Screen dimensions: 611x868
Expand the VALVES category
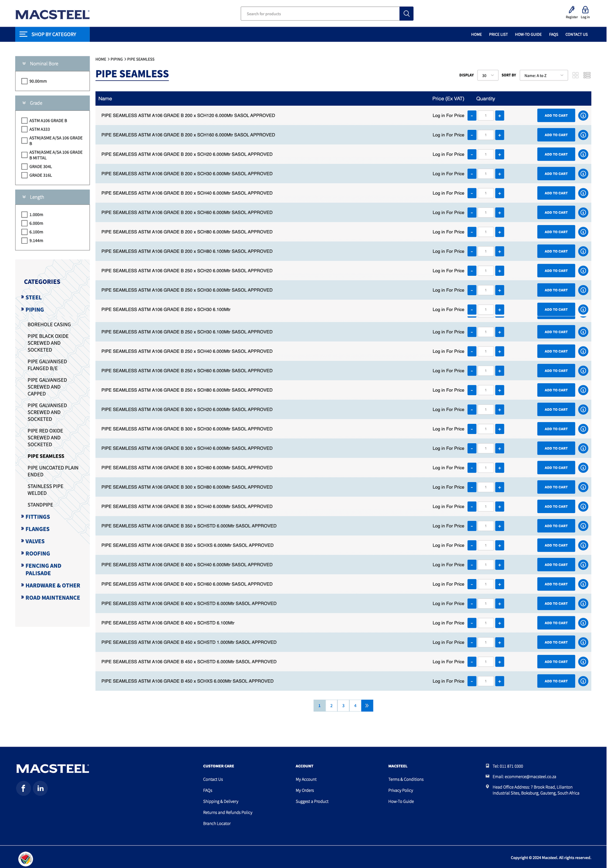tap(35, 541)
